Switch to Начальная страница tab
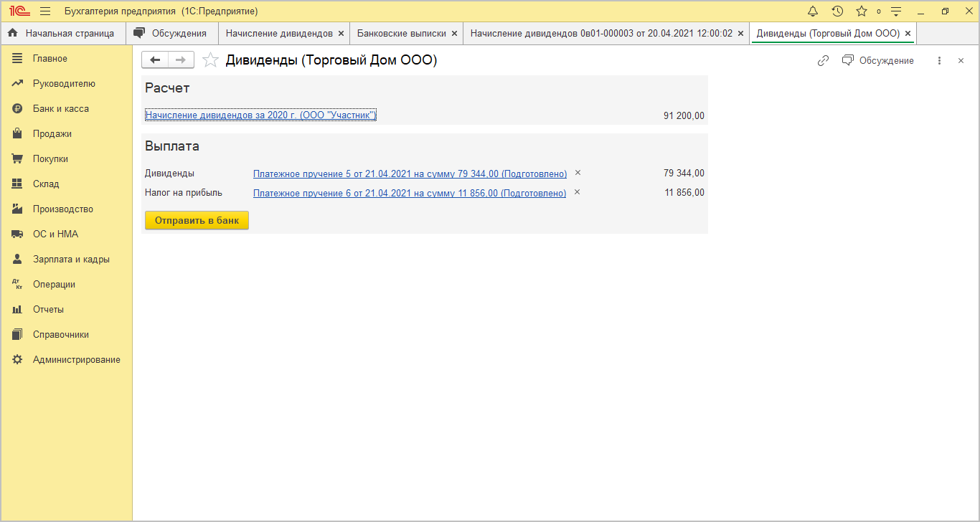 pyautogui.click(x=62, y=34)
